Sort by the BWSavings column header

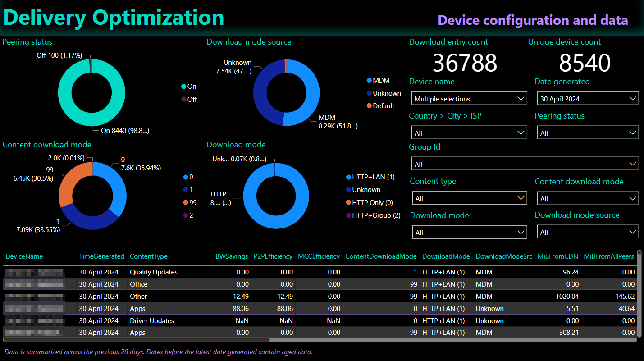tap(232, 256)
